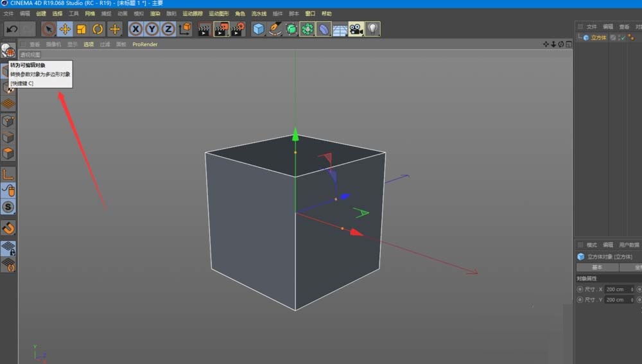The width and height of the screenshot is (642, 364).
Task: Toggle Z-axis lock
Action: [x=168, y=29]
